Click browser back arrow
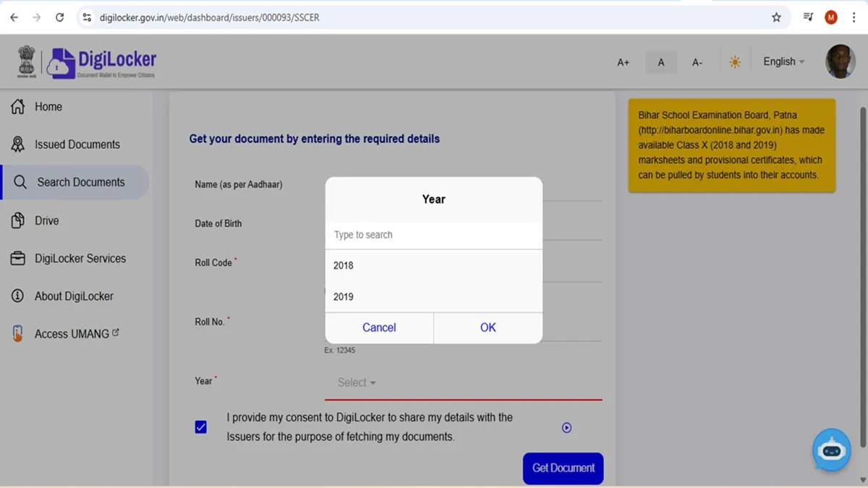 coord(14,17)
